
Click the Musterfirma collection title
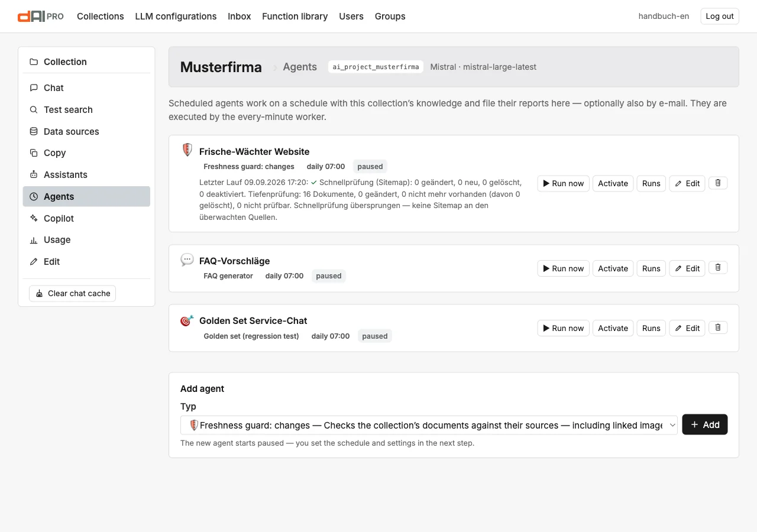coord(221,67)
